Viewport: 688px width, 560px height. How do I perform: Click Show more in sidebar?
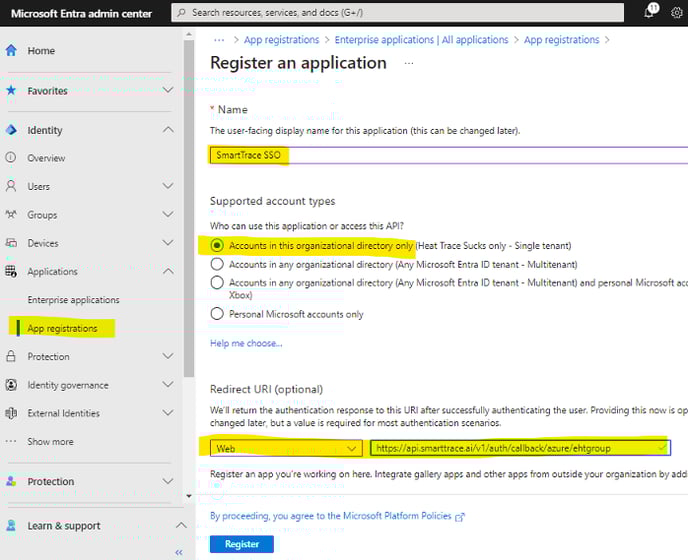point(50,442)
